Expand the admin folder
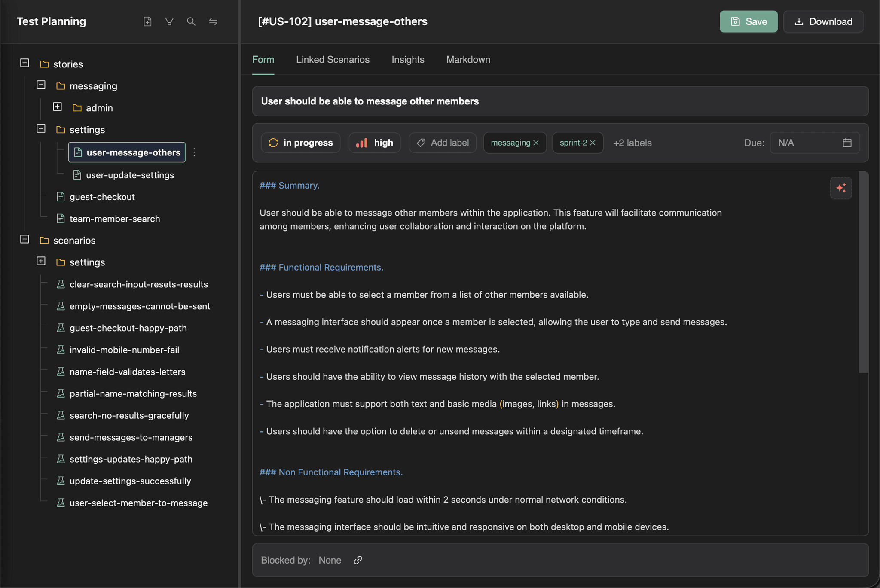Image resolution: width=880 pixels, height=588 pixels. pyautogui.click(x=57, y=107)
